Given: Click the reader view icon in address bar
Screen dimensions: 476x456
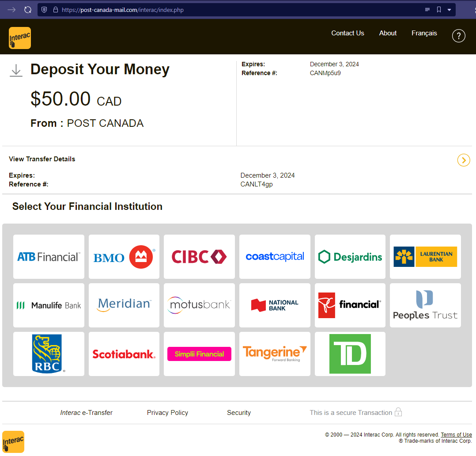Looking at the screenshot, I should pos(427,10).
